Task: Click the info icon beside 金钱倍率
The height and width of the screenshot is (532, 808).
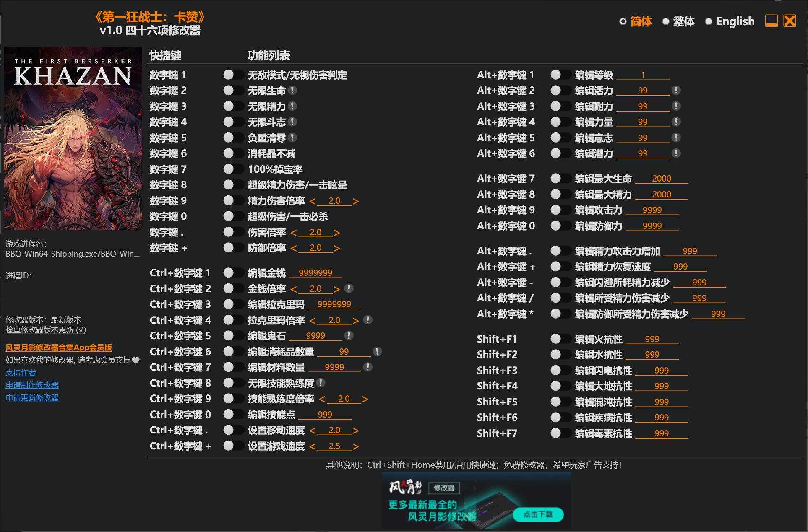Action: [349, 288]
